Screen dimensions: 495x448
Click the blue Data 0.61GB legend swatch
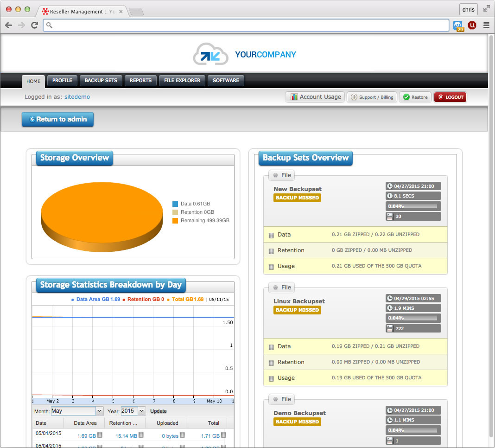[x=175, y=204]
